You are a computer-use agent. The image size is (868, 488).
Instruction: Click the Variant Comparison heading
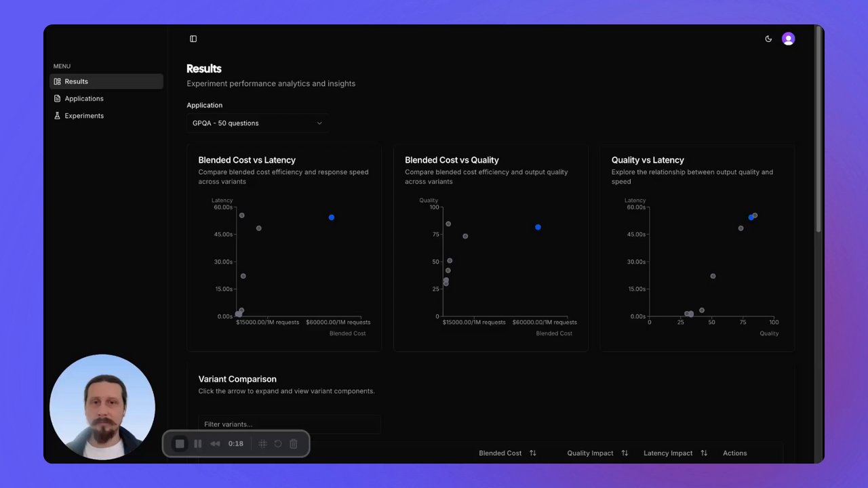(x=237, y=379)
